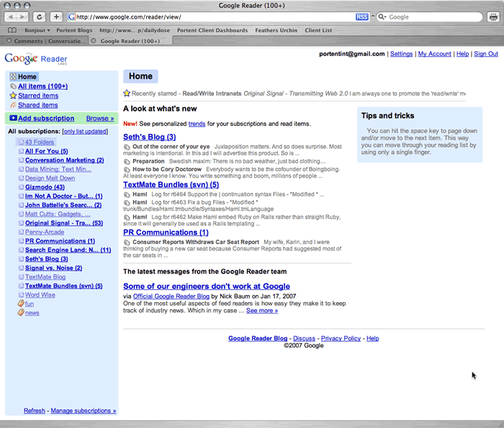Open Some of our engineers don't work at Google
The height and width of the screenshot is (428, 504).
coord(207,286)
